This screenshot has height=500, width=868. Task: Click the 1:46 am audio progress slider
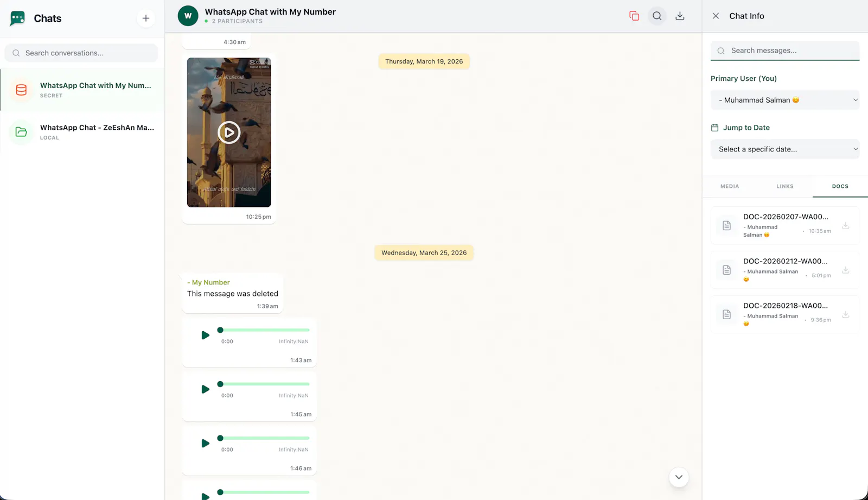click(x=265, y=438)
